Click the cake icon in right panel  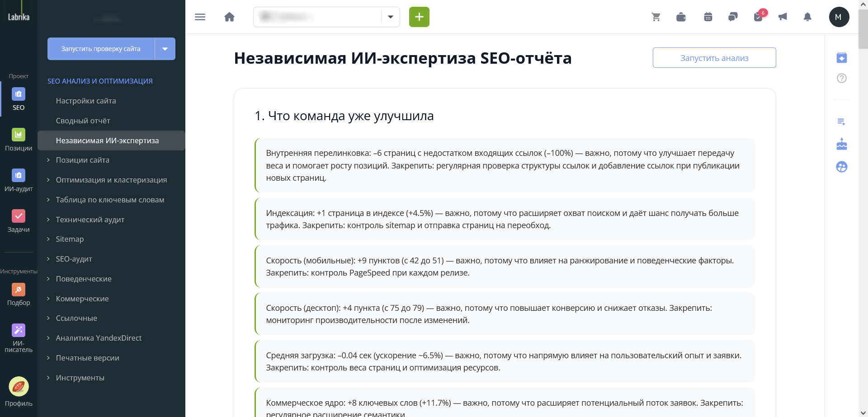coord(841,144)
